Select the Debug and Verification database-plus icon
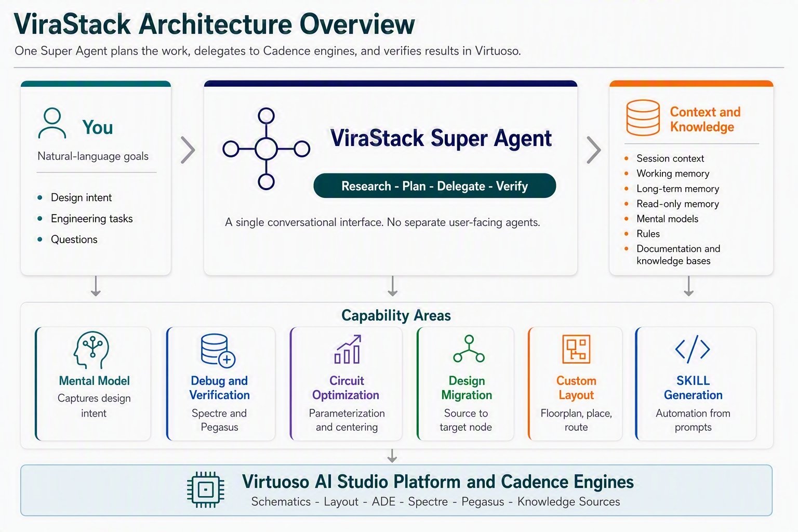This screenshot has height=532, width=798. [218, 350]
